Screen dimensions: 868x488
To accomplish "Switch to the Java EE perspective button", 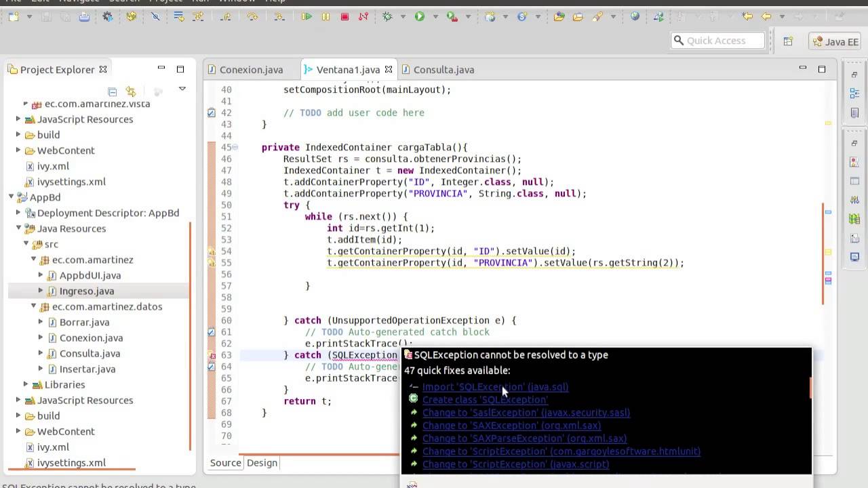I will (x=835, y=42).
